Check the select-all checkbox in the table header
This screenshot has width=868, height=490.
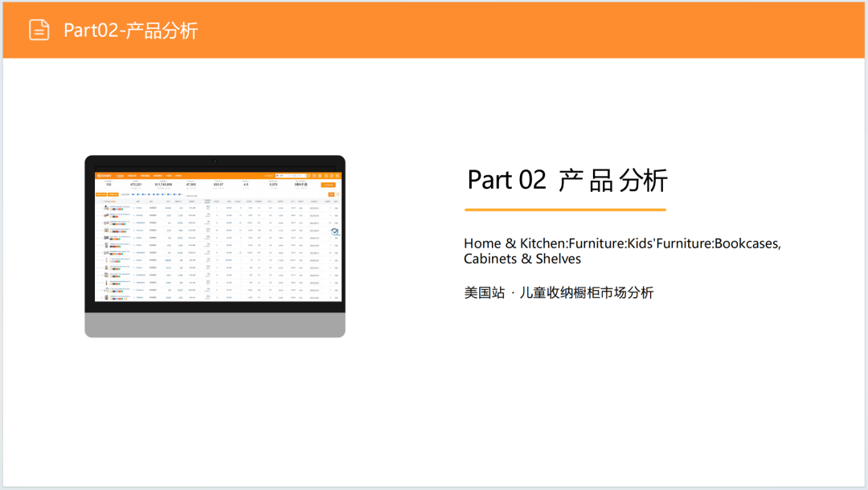[x=100, y=202]
